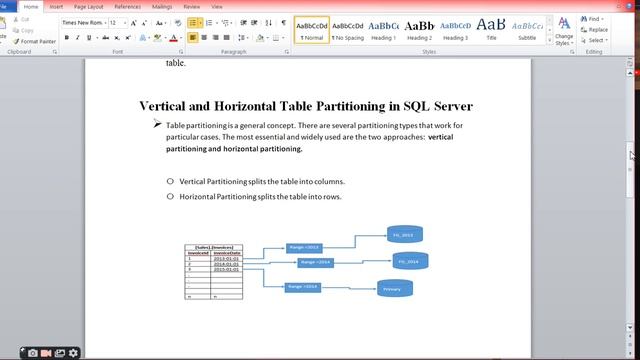Open recorder overlay settings gear

pyautogui.click(x=73, y=353)
